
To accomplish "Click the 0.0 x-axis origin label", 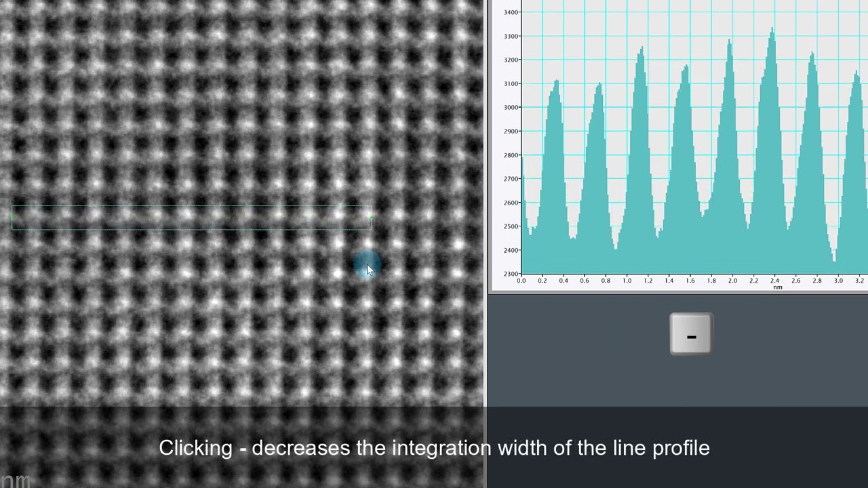I will coord(521,280).
